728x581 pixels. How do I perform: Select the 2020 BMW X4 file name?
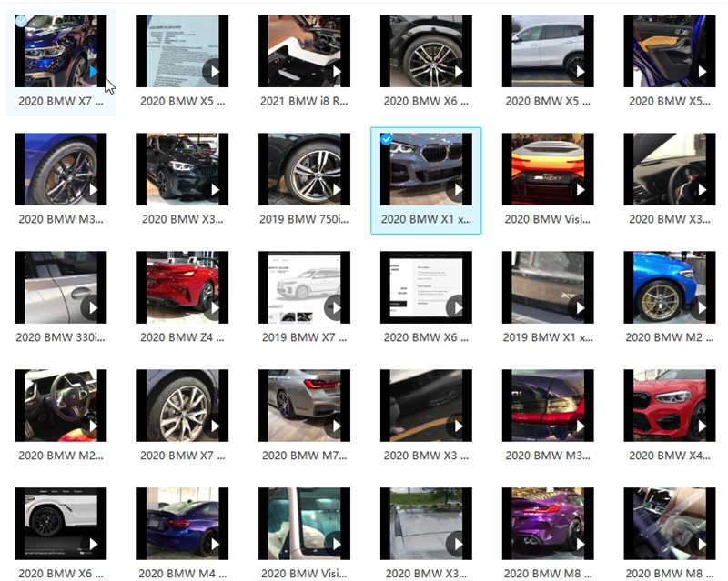[671, 456]
